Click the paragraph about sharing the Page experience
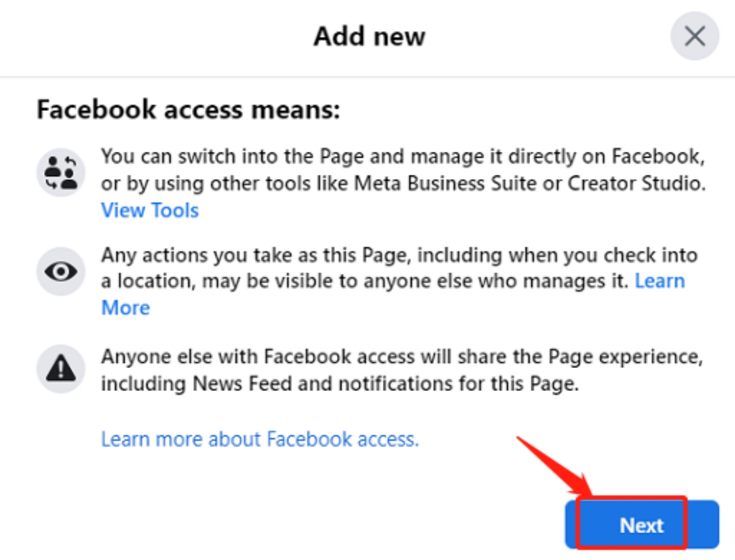Viewport: 735px width, 560px height. [x=402, y=371]
